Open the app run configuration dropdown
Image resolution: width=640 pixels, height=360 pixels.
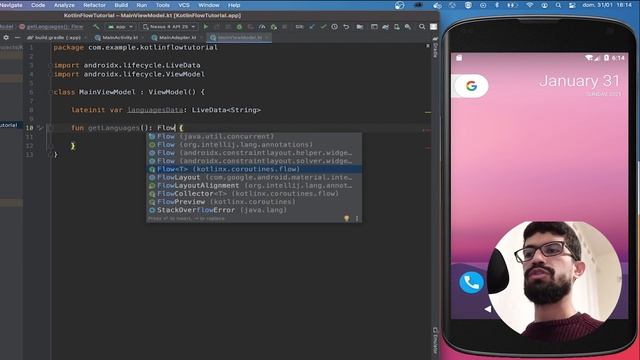120,27
